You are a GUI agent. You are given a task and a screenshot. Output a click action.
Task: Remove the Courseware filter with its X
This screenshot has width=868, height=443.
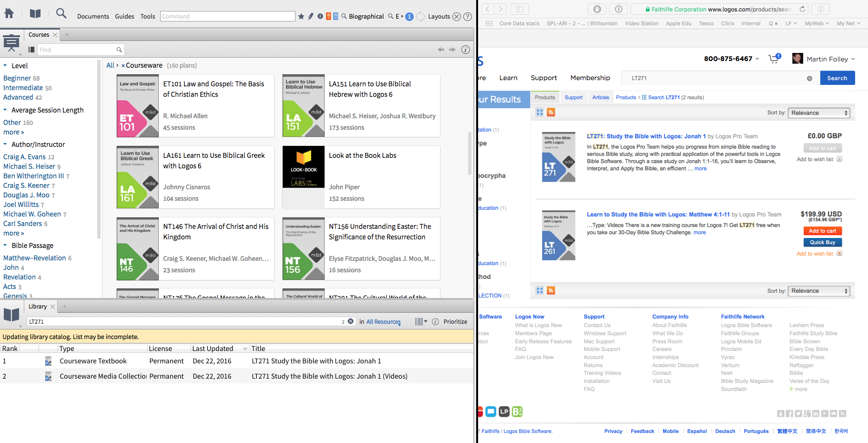pyautogui.click(x=123, y=66)
